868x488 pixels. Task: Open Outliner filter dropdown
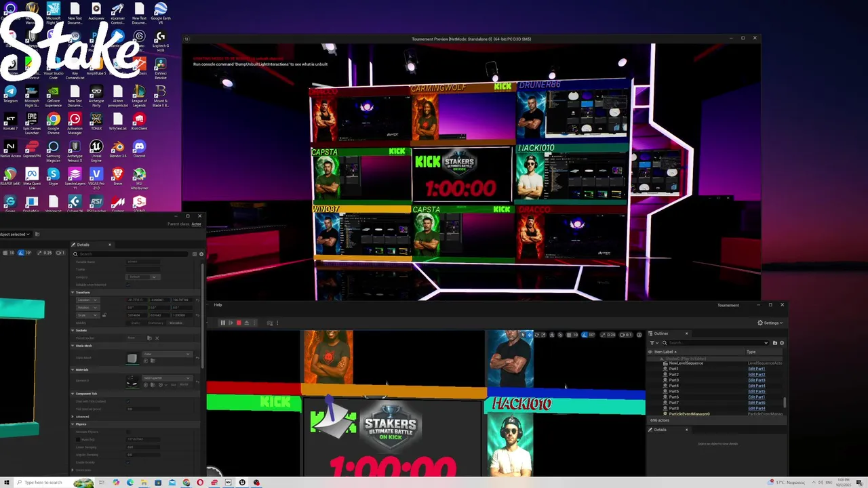click(x=654, y=343)
